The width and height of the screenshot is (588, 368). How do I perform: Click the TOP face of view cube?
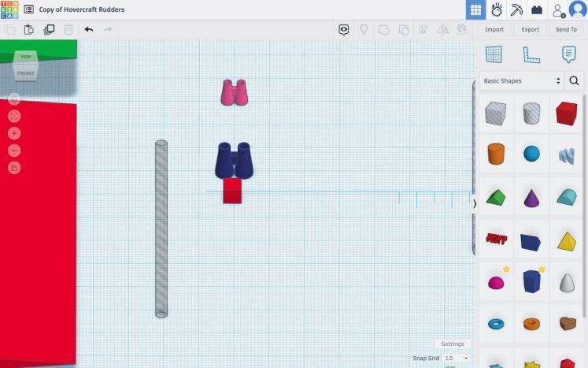click(x=25, y=57)
